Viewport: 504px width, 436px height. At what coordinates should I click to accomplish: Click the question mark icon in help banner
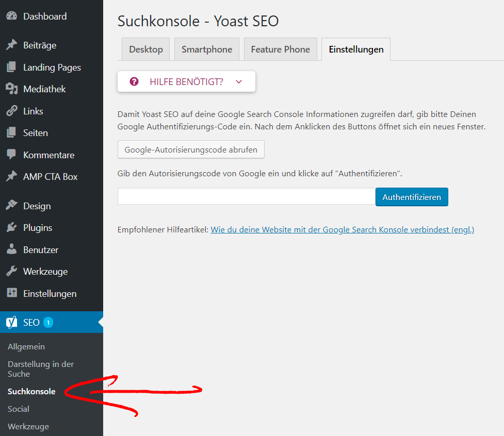134,81
